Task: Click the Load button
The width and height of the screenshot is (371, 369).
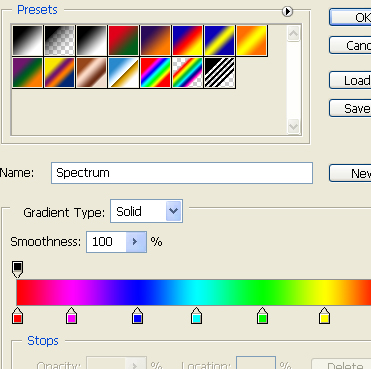Action: 350,80
